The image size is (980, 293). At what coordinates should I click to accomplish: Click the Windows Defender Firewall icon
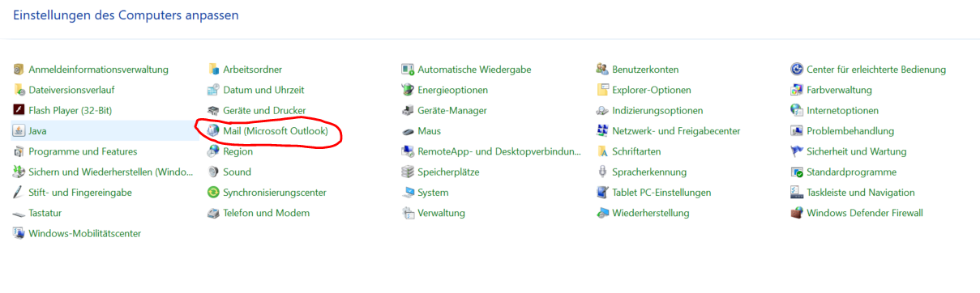point(798,213)
